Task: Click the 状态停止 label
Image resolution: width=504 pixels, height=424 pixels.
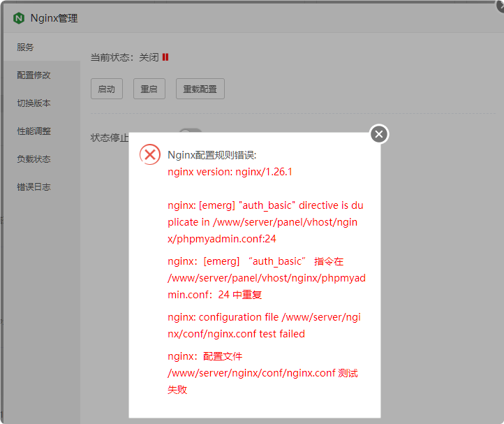Action: click(110, 138)
